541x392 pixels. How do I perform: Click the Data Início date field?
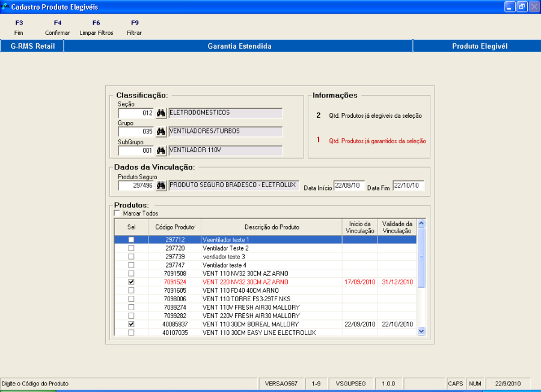tap(349, 185)
